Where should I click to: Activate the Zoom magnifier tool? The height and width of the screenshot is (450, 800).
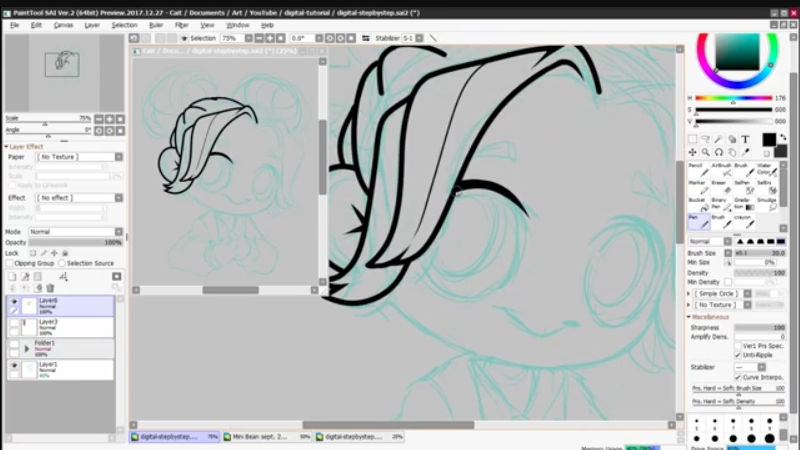tap(706, 152)
